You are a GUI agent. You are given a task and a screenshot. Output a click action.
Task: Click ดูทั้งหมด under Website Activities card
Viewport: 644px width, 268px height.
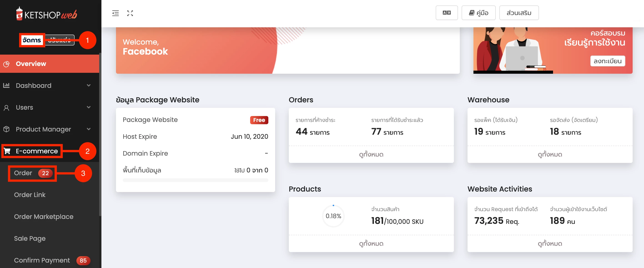click(550, 244)
